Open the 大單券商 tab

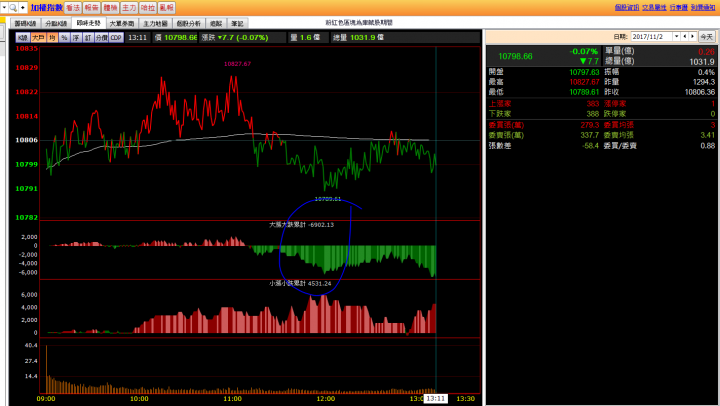pos(122,23)
